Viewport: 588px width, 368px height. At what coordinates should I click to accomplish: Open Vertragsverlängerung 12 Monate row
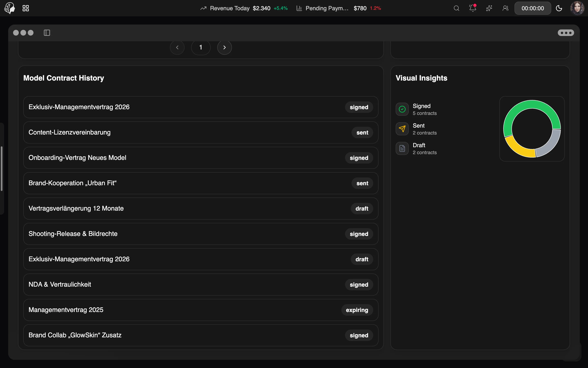coord(201,208)
